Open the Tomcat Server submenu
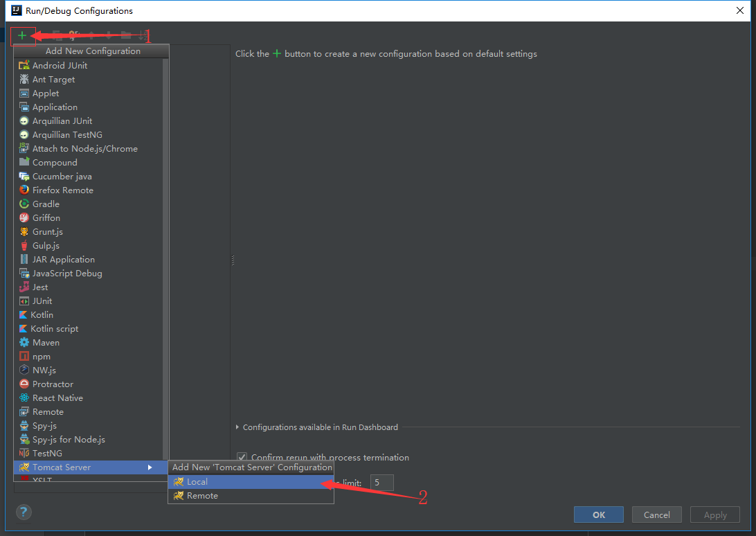Viewport: 756px width, 536px height. tap(91, 467)
